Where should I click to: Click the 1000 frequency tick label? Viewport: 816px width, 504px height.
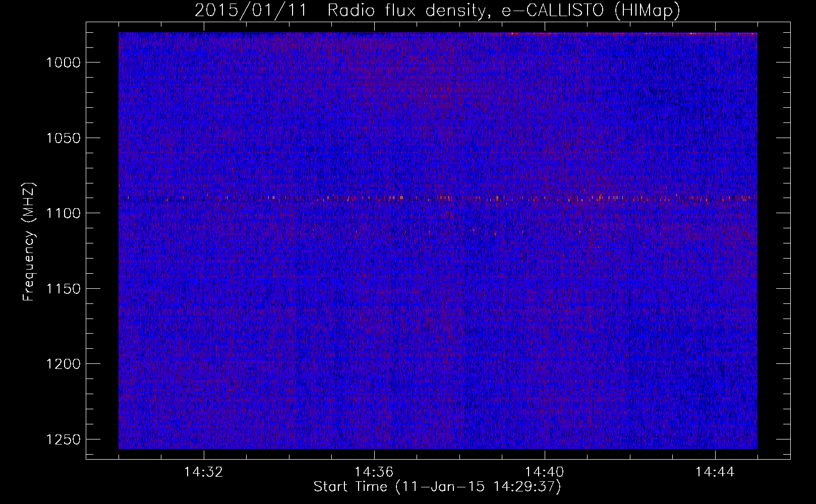click(x=64, y=62)
